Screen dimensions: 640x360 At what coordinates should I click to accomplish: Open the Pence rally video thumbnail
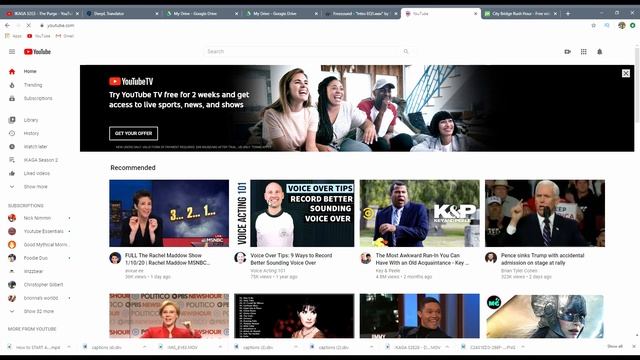pyautogui.click(x=545, y=213)
